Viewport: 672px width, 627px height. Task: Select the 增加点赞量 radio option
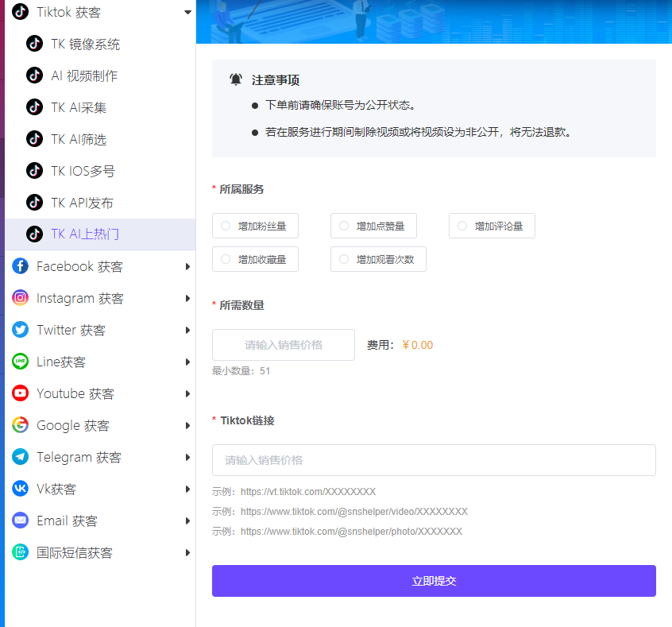tap(373, 226)
